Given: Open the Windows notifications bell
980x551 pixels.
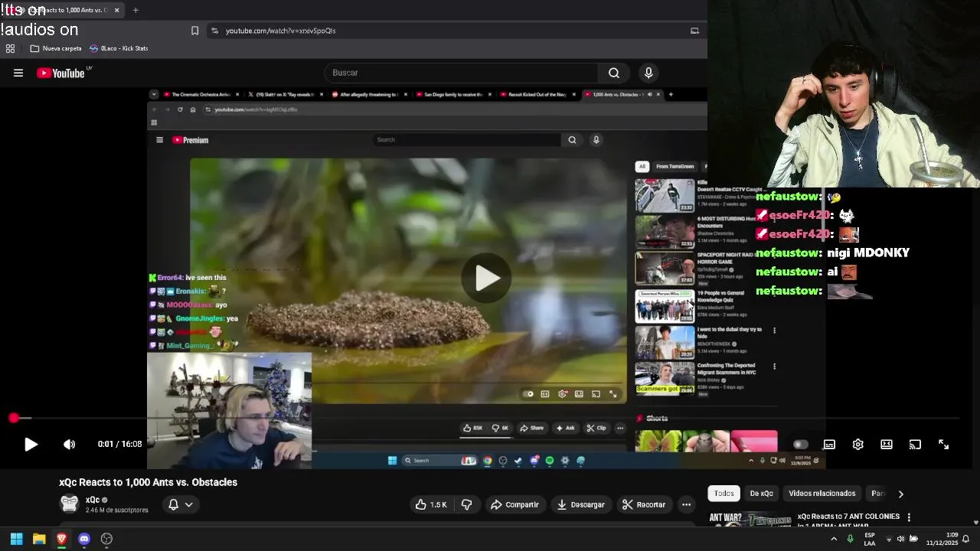Looking at the screenshot, I should (966, 539).
